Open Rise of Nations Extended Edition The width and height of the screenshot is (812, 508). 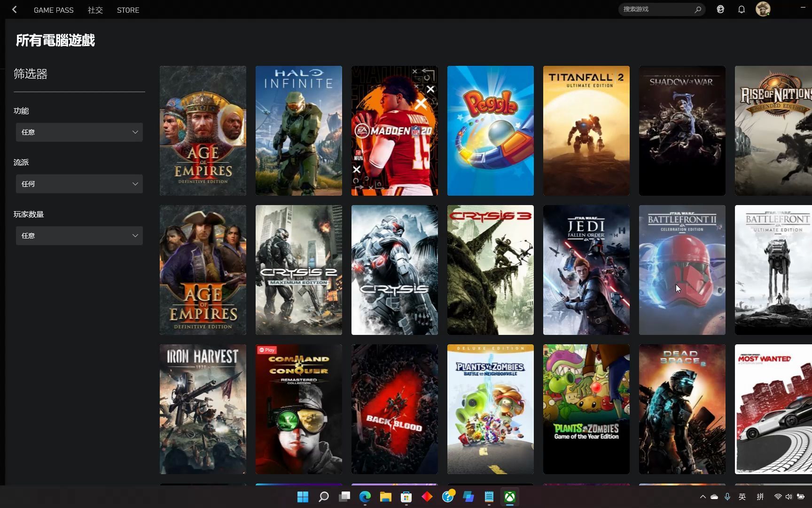click(x=773, y=131)
